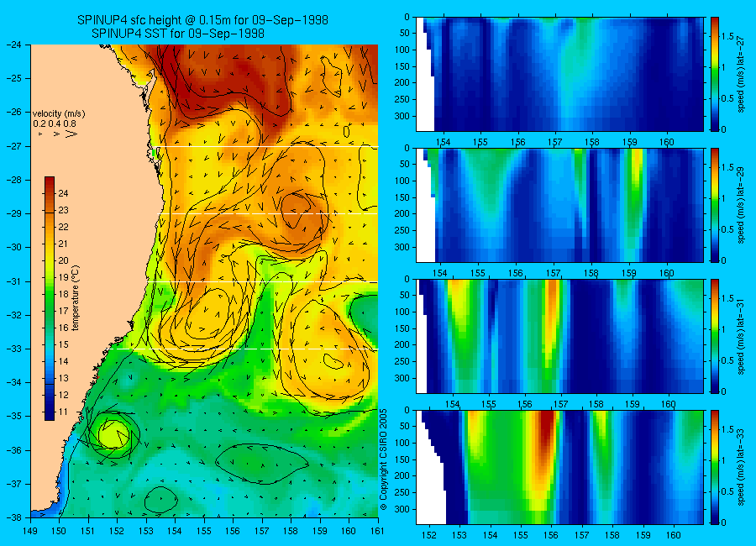This screenshot has height=546, width=756.
Task: Click the map's latitude tick label -34
Action: [14, 382]
